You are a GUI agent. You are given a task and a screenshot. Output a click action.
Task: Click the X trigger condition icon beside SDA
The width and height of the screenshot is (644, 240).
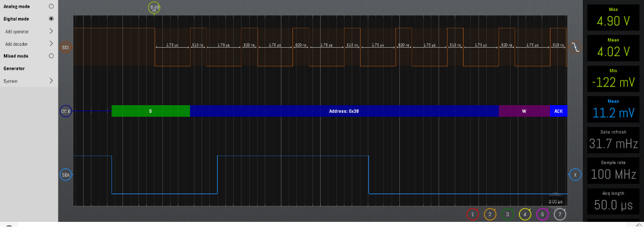(x=575, y=175)
